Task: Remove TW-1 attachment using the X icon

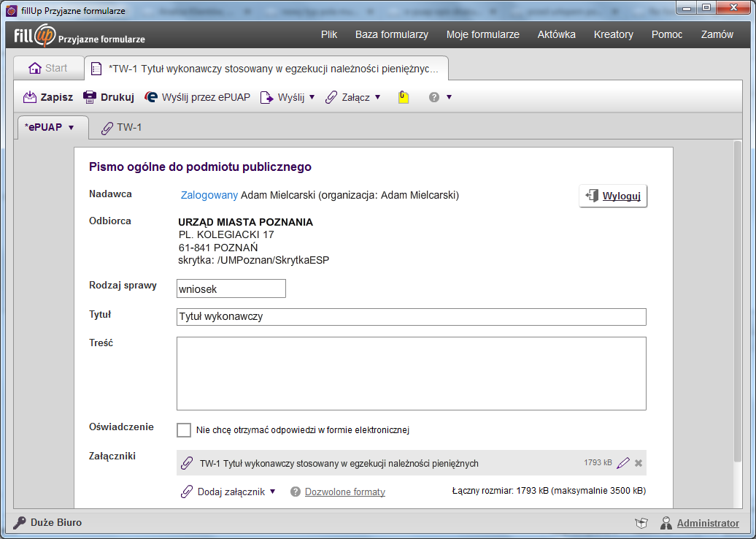Action: (x=639, y=463)
